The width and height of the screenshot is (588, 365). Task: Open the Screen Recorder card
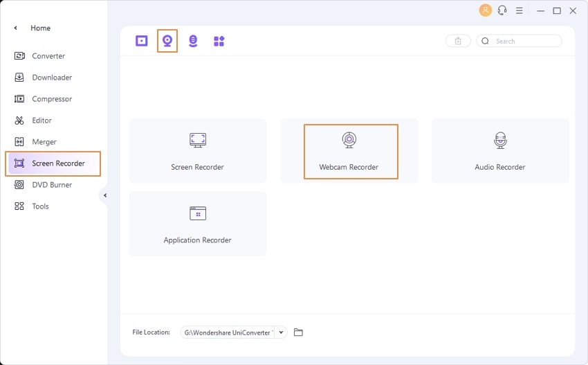coord(198,150)
